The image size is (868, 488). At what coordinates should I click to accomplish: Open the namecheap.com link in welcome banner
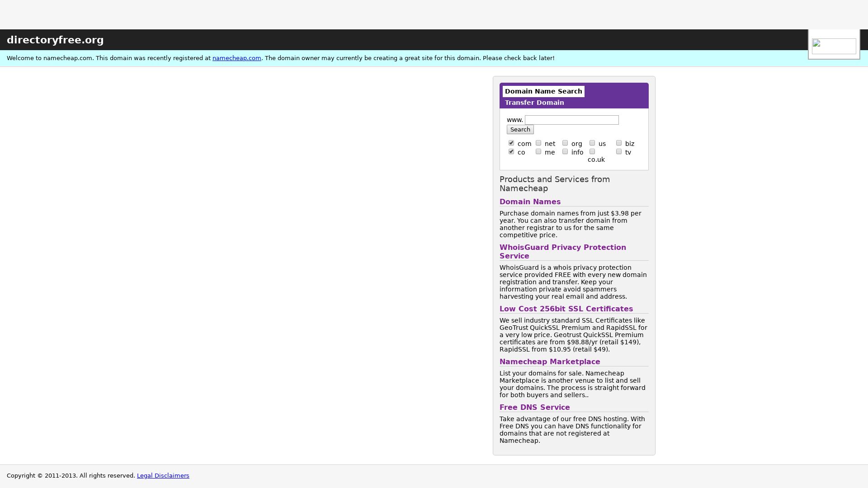coord(236,58)
